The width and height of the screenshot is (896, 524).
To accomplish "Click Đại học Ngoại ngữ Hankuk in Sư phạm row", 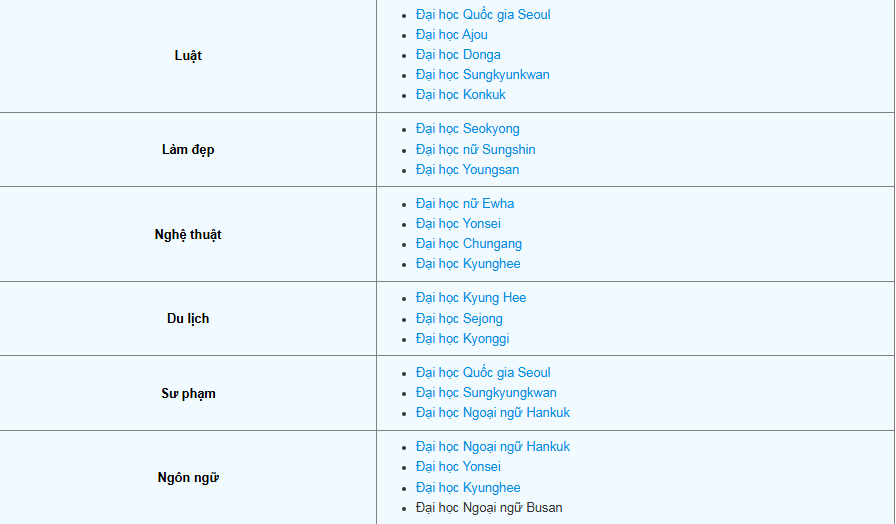I will click(x=493, y=413).
